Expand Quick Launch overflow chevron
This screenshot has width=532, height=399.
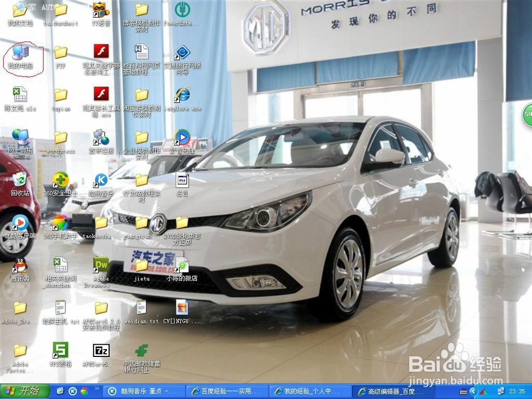pyautogui.click(x=97, y=389)
